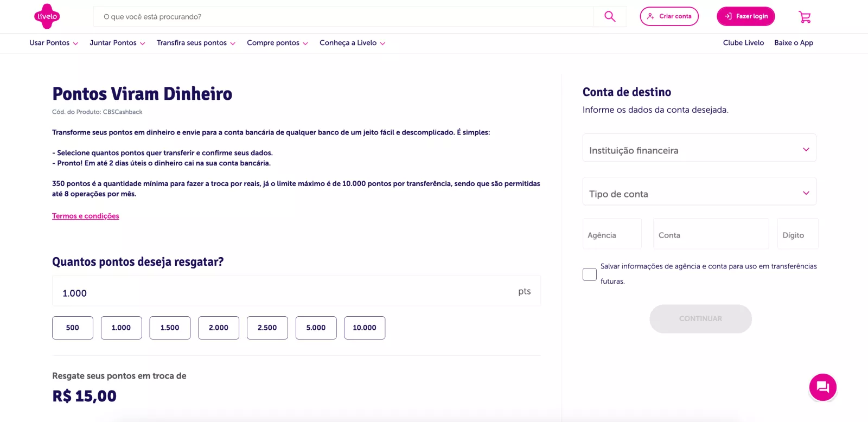
Task: Open the chat support bubble
Action: pos(823,387)
